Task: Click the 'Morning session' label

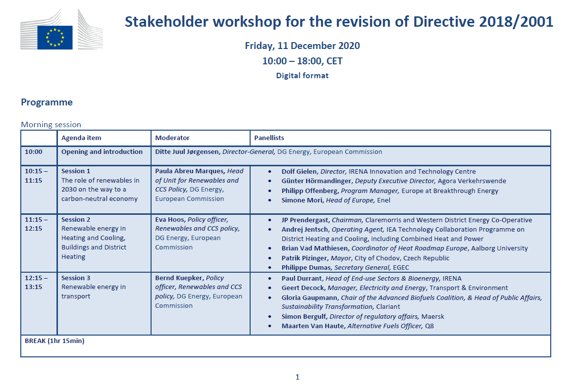Action: (x=51, y=124)
